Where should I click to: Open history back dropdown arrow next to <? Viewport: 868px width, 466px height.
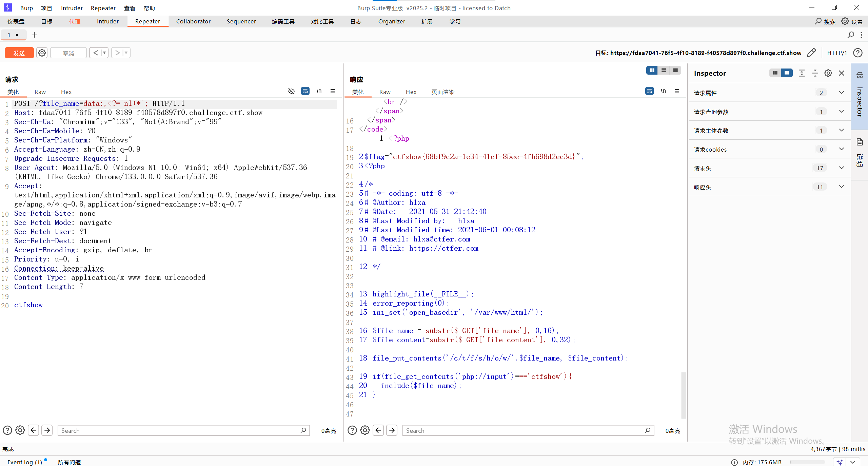104,53
